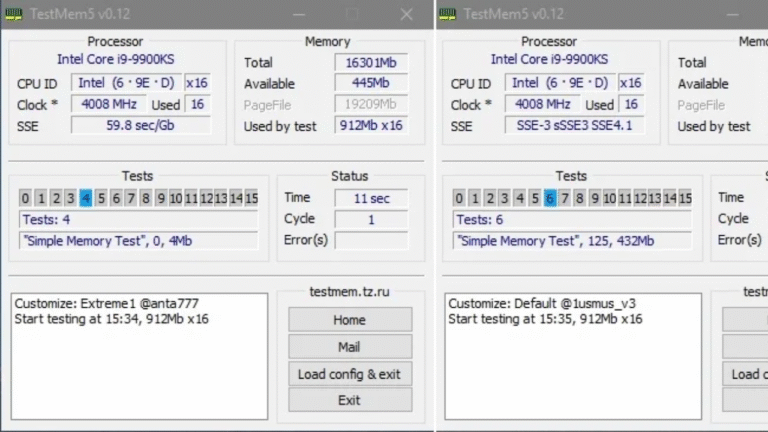
Task: Click the Home button in left window
Action: (350, 320)
